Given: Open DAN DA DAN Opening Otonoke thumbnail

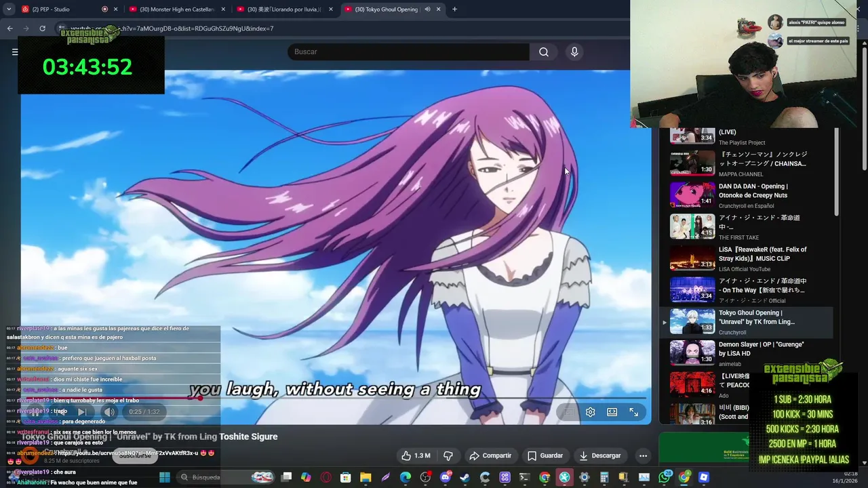Looking at the screenshot, I should [692, 195].
